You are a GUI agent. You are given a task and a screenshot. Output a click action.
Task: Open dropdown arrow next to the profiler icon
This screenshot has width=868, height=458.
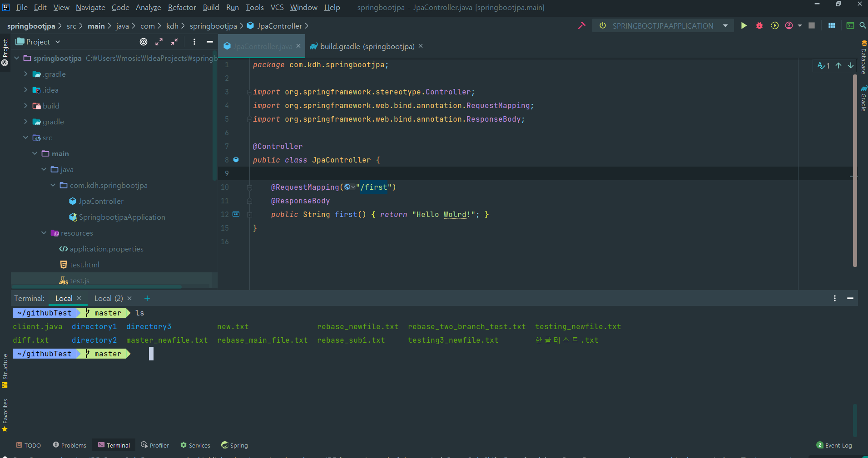click(x=800, y=26)
